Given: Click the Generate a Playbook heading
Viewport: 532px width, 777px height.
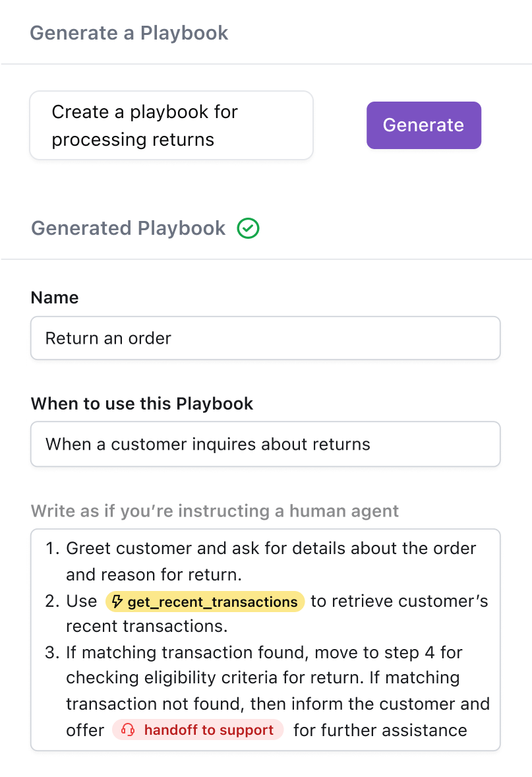Looking at the screenshot, I should click(x=129, y=33).
